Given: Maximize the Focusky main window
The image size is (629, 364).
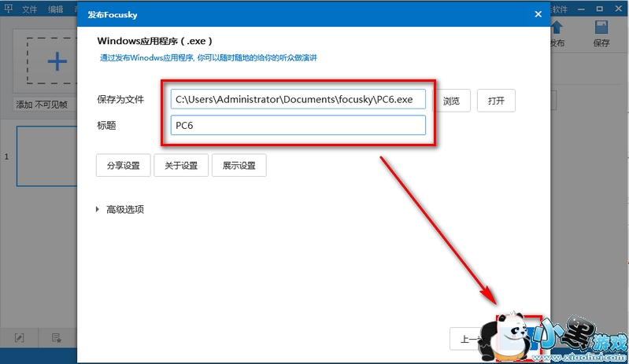Looking at the screenshot, I should click(x=599, y=9).
